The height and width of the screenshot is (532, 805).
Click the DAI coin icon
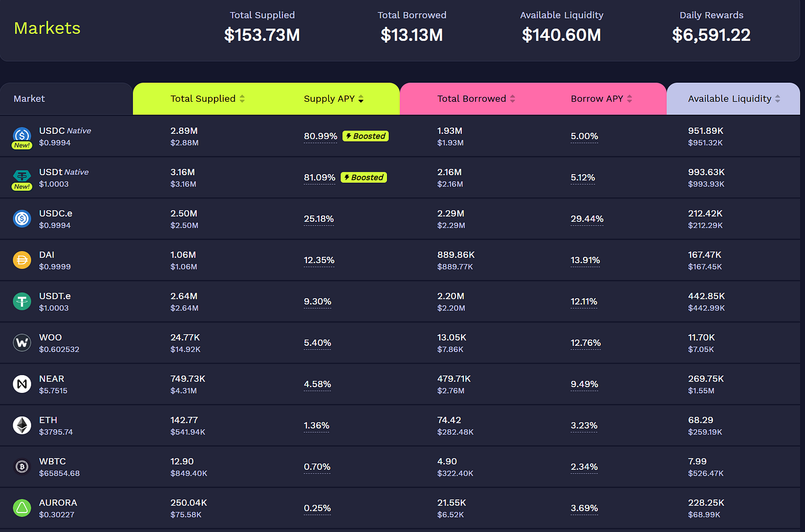(22, 260)
